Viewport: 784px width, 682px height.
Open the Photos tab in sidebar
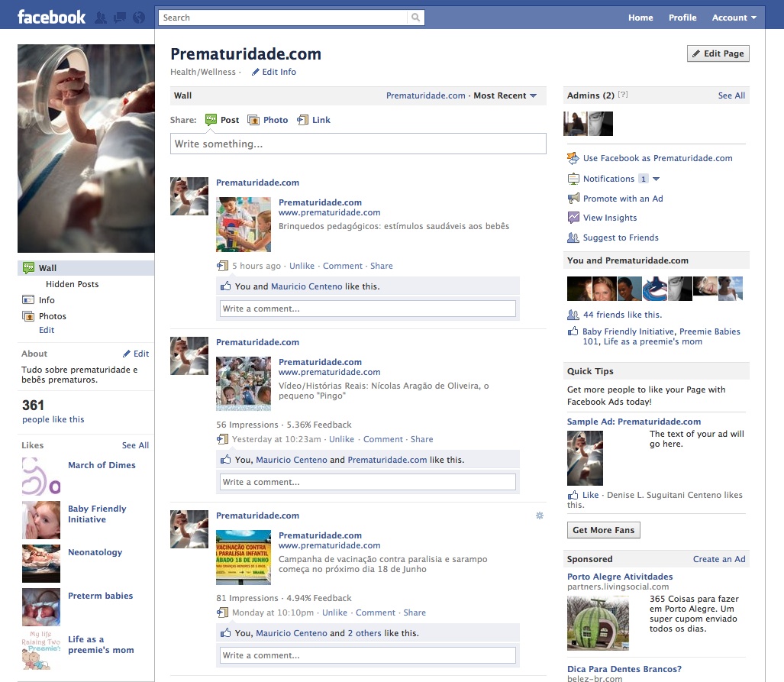[53, 316]
